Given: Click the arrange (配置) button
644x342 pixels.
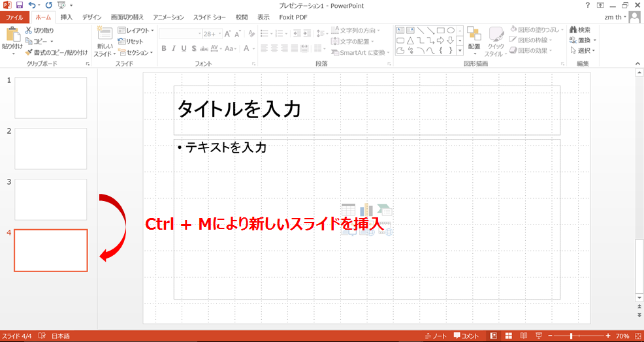Looking at the screenshot, I should [x=474, y=42].
